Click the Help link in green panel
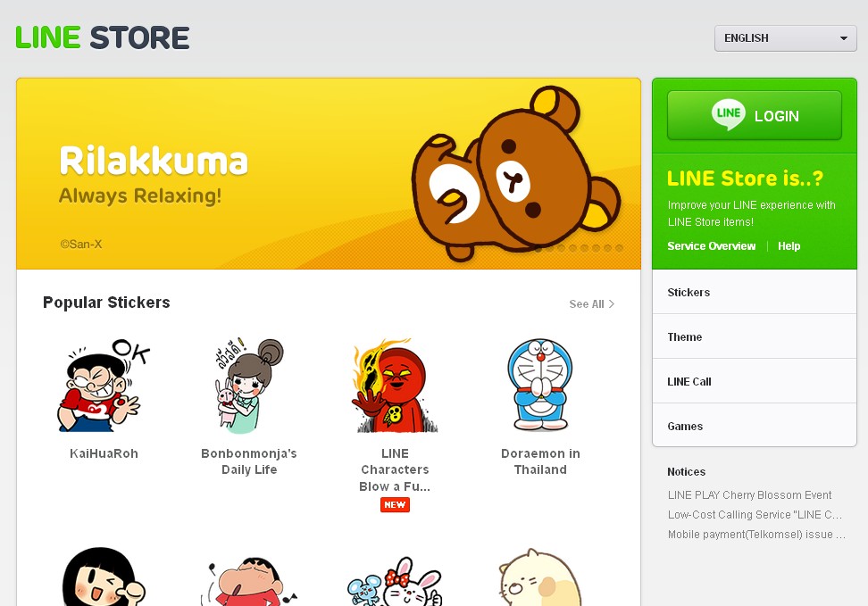Image resolution: width=868 pixels, height=606 pixels. [789, 246]
